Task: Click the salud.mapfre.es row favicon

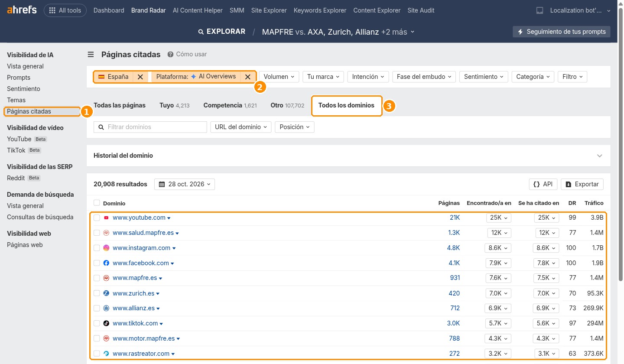Action: (x=106, y=233)
